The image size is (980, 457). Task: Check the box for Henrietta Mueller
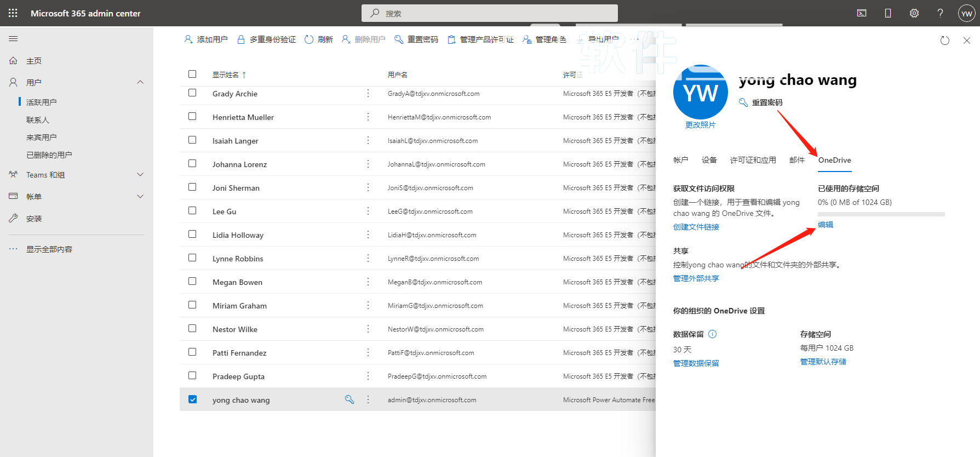point(192,116)
